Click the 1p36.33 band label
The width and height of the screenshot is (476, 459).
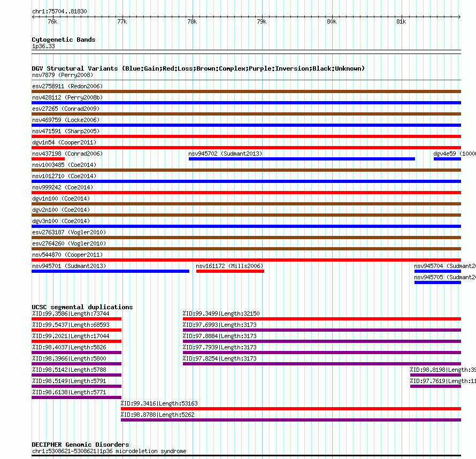(43, 47)
